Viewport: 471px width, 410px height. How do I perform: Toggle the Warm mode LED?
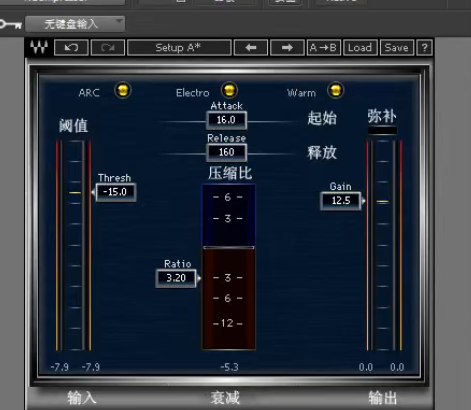[335, 90]
